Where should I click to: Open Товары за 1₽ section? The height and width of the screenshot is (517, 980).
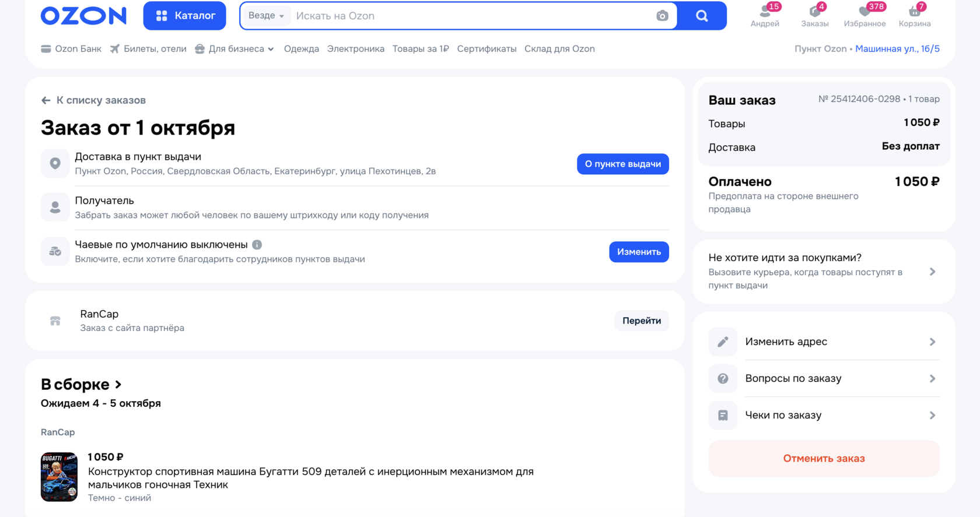click(x=421, y=49)
